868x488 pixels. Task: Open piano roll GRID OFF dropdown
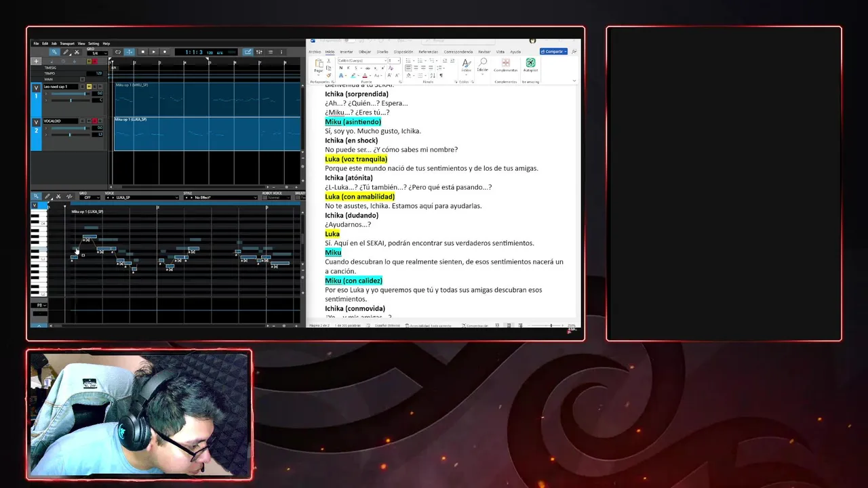(x=90, y=197)
